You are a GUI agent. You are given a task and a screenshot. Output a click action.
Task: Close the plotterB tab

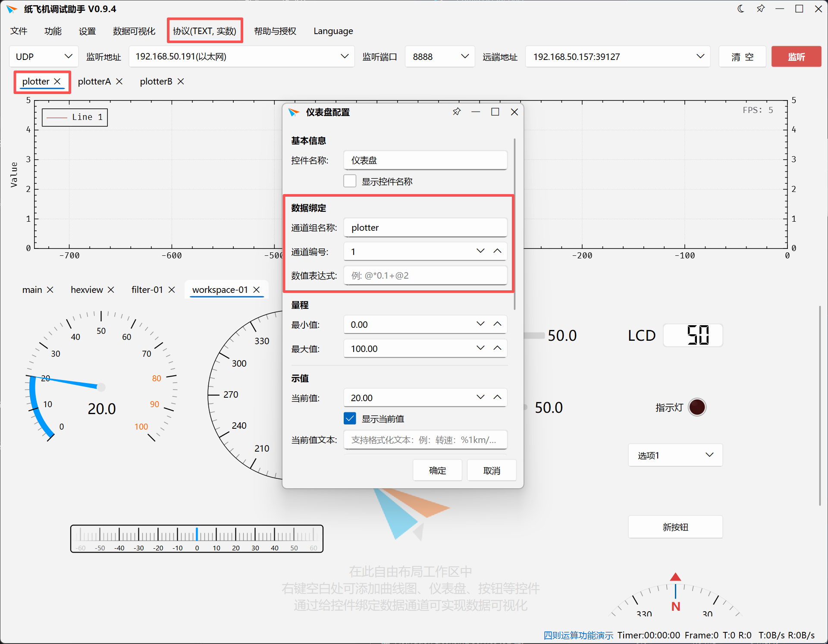click(x=181, y=81)
